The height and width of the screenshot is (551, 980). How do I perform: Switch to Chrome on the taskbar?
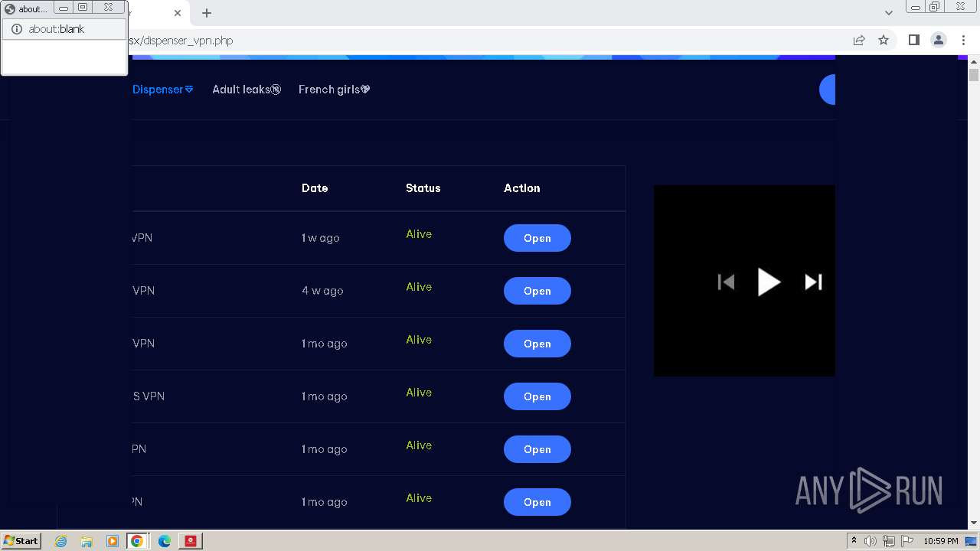[x=137, y=541]
